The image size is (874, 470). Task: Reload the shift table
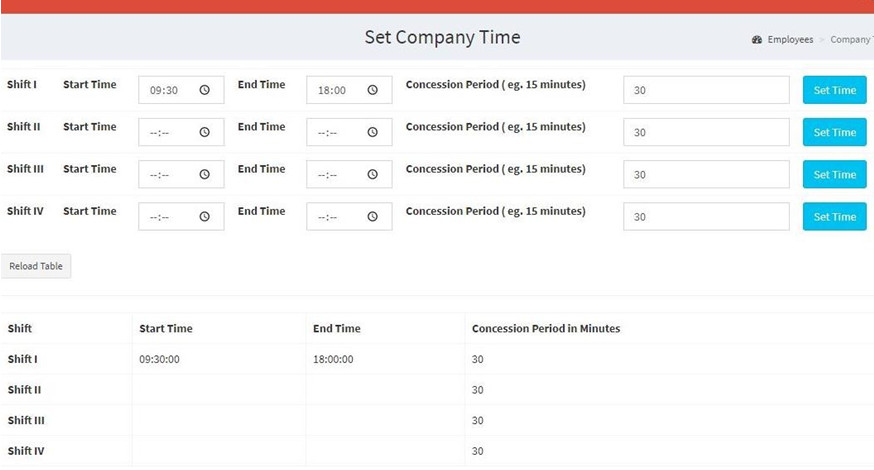(36, 266)
